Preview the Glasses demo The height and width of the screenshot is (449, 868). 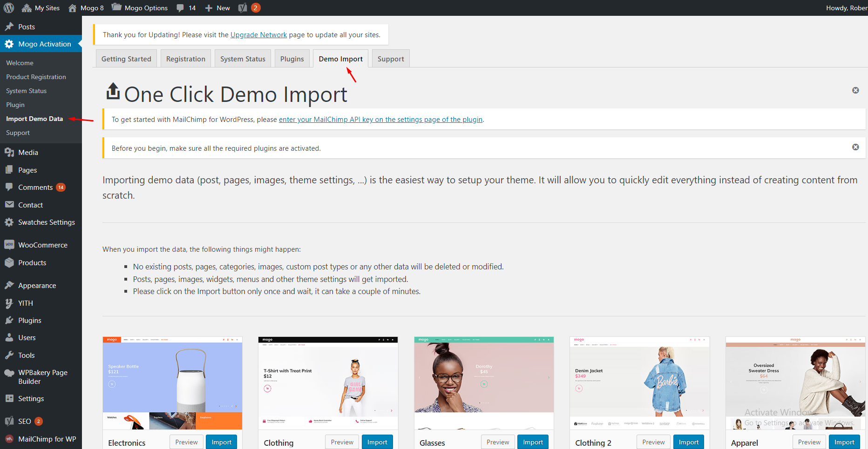tap(498, 442)
